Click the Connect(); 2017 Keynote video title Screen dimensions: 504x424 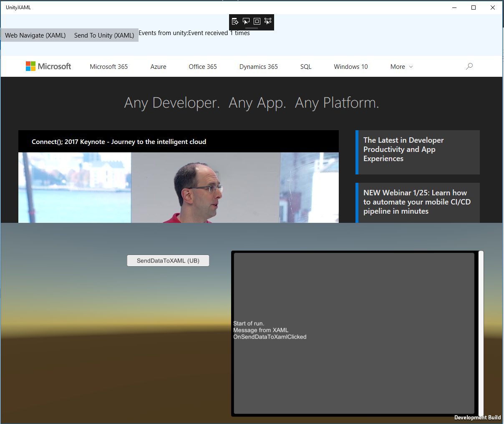[x=119, y=142]
